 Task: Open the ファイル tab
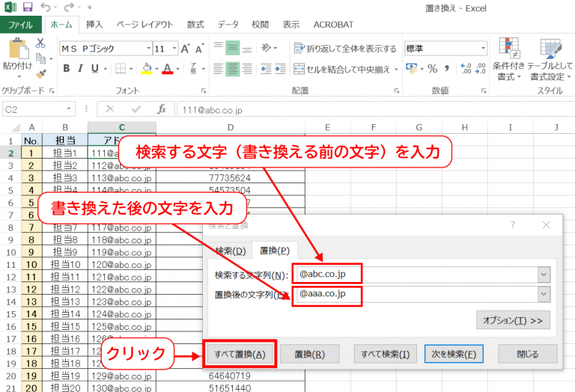(x=20, y=25)
